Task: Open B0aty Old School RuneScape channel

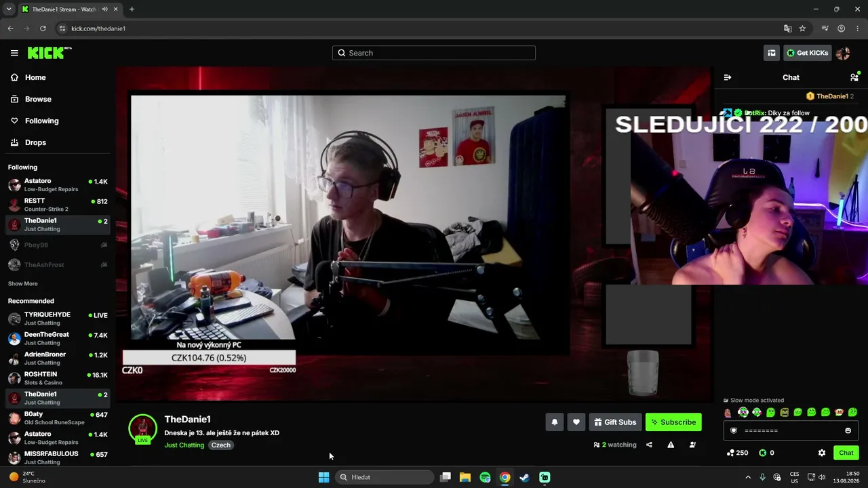Action: (x=57, y=418)
